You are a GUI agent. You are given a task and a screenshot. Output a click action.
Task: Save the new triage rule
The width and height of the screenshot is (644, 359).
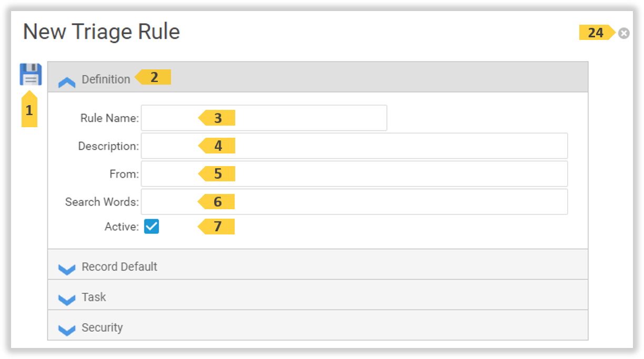point(31,74)
